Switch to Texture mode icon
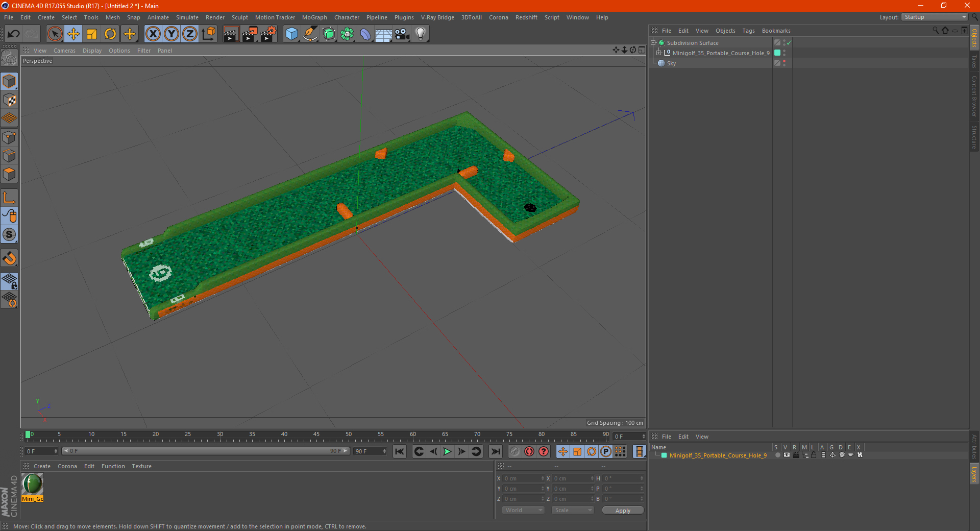 [9, 100]
